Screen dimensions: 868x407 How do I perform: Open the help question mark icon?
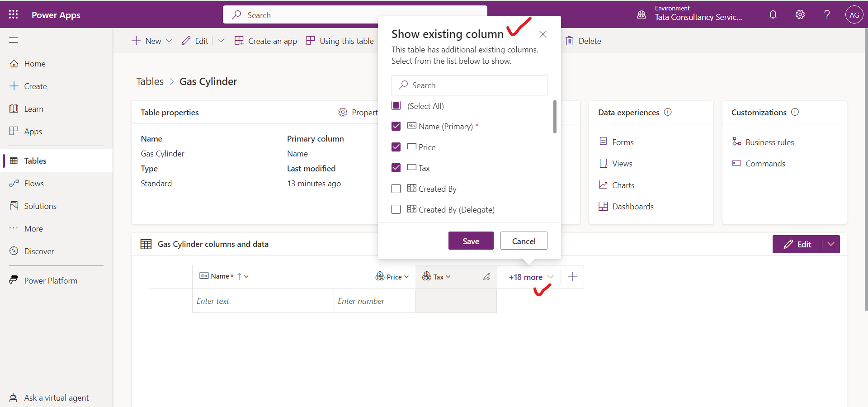tap(827, 14)
